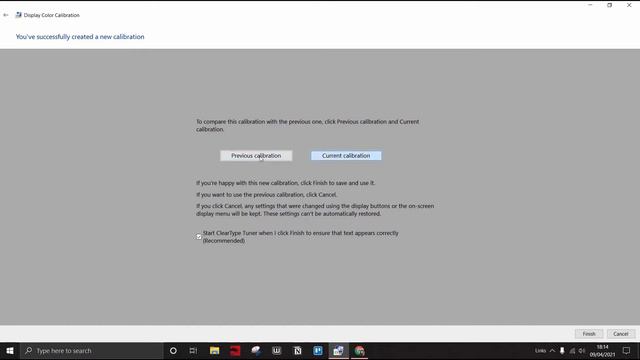Click the 'If you're happy with this new calibration' text

pos(285,183)
